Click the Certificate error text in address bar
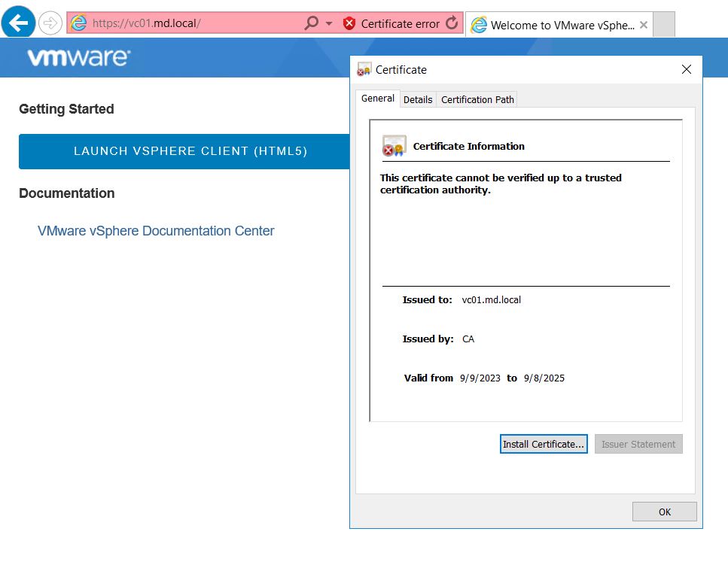 pyautogui.click(x=400, y=23)
